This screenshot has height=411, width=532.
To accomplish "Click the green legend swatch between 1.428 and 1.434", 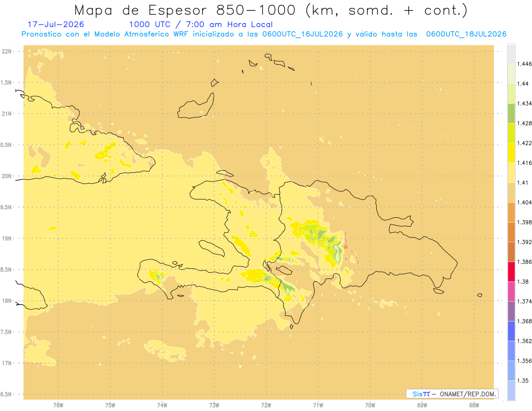I will pos(511,113).
